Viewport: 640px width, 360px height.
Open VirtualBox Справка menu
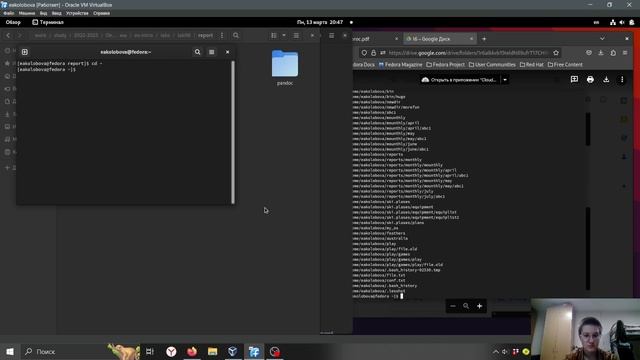101,13
